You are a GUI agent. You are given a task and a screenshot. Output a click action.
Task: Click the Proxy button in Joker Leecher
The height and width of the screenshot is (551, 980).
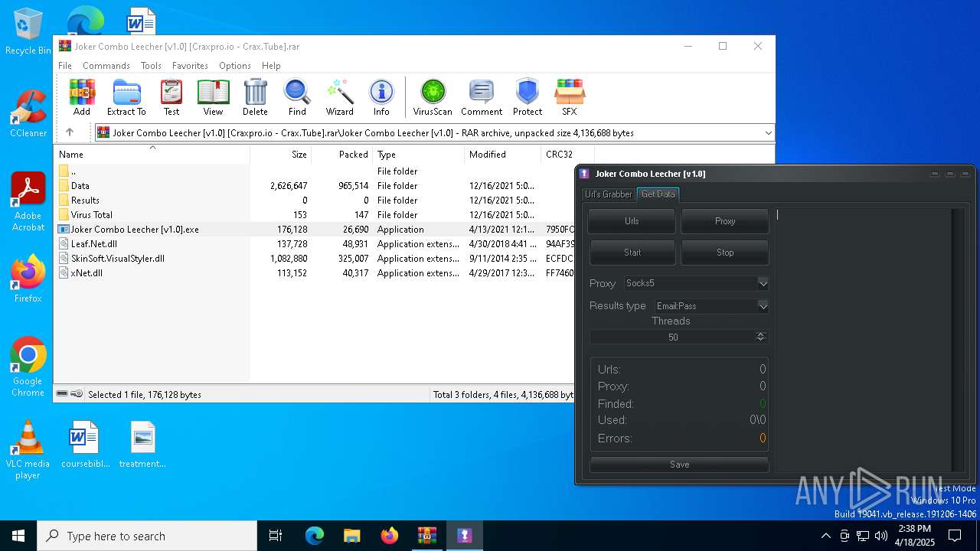point(725,221)
